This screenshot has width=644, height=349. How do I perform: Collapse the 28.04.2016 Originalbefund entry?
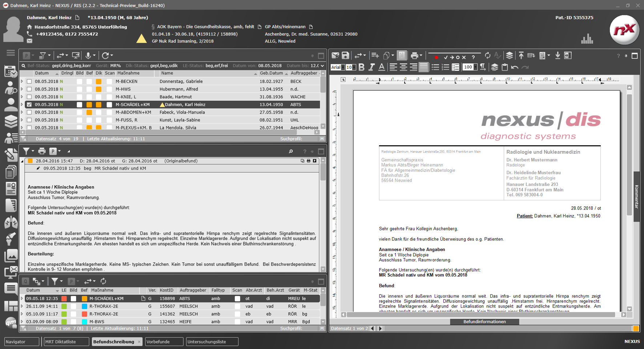tap(22, 161)
